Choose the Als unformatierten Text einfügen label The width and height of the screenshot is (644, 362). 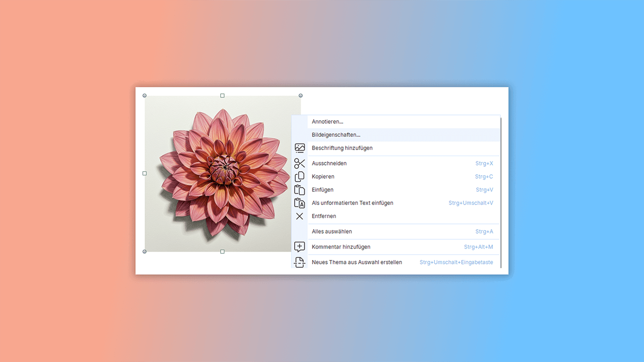click(352, 203)
